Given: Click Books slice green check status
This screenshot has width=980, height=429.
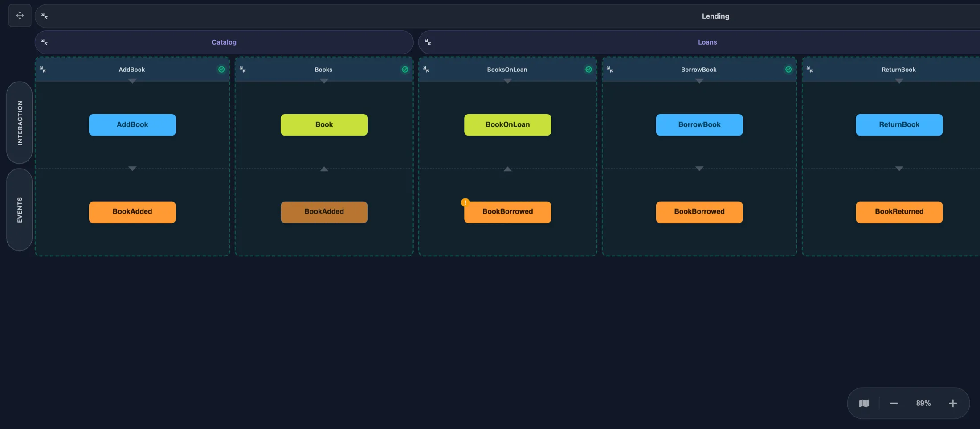Looking at the screenshot, I should pos(405,70).
